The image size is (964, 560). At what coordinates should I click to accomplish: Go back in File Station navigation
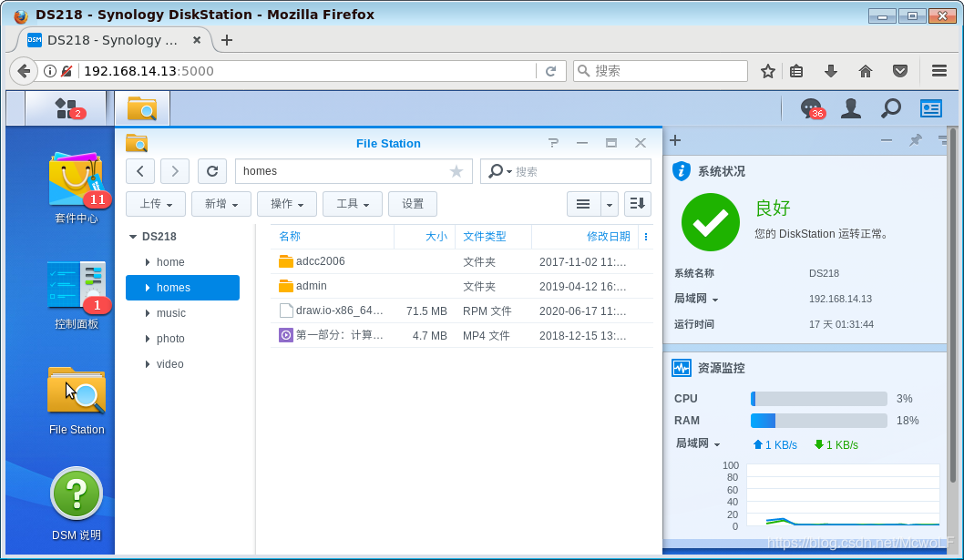(x=140, y=171)
